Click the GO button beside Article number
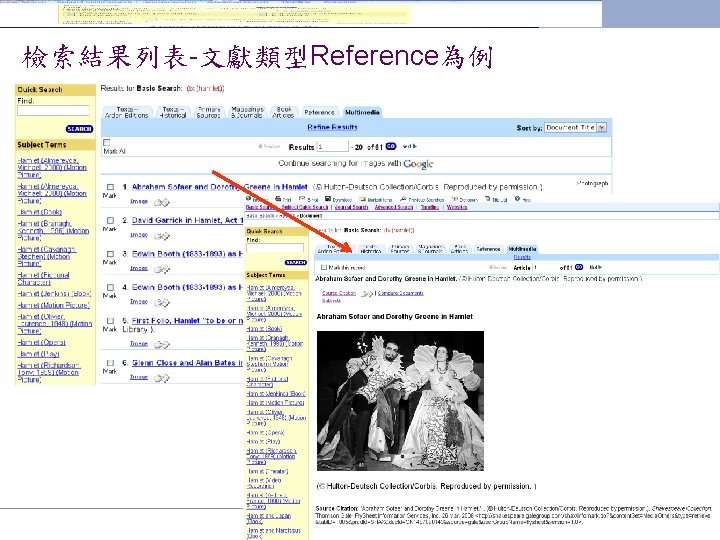720x540 pixels. pyautogui.click(x=579, y=267)
